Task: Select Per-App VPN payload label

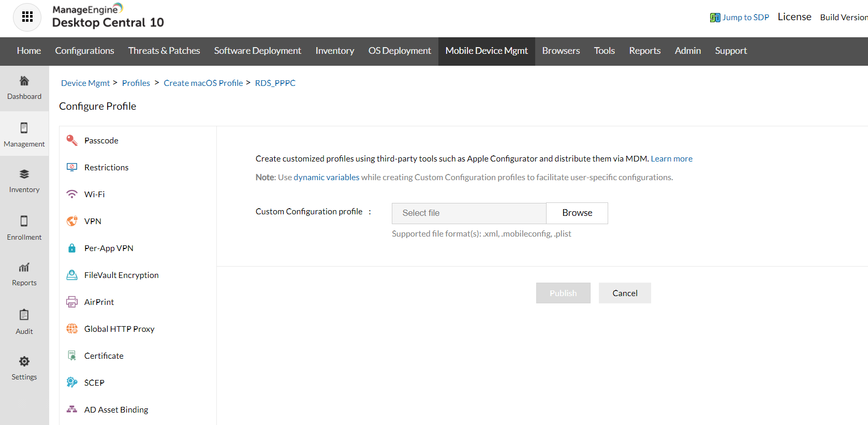Action: coord(109,248)
